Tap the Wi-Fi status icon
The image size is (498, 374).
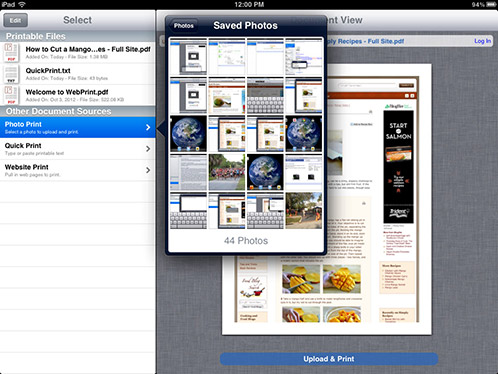click(x=22, y=4)
